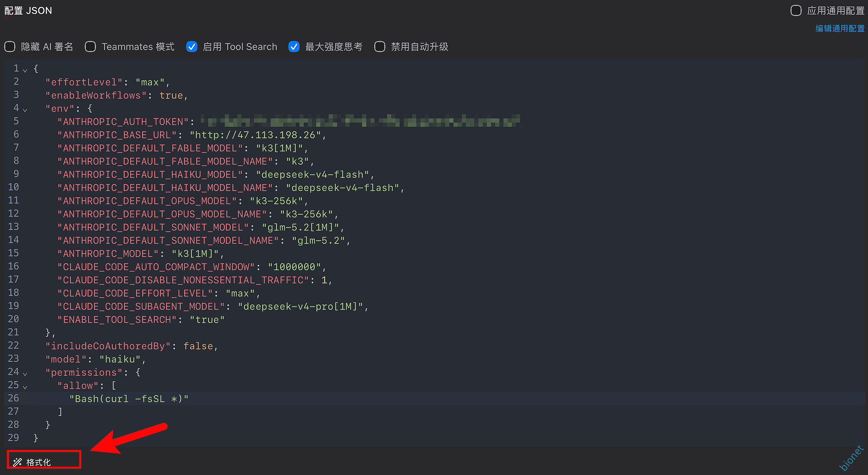Click line number 26 in the gutter

pyautogui.click(x=13, y=398)
